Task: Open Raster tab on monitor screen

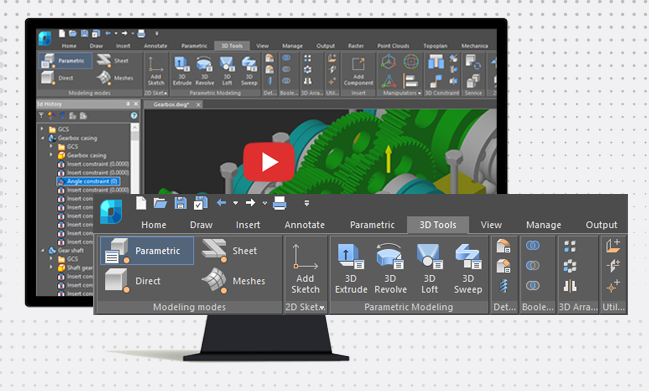Action: 356,46
